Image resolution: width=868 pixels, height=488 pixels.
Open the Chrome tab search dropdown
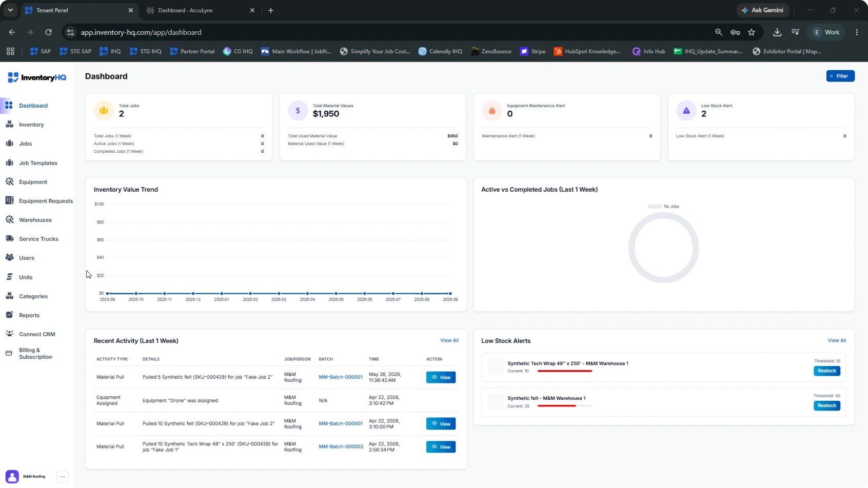click(x=10, y=10)
